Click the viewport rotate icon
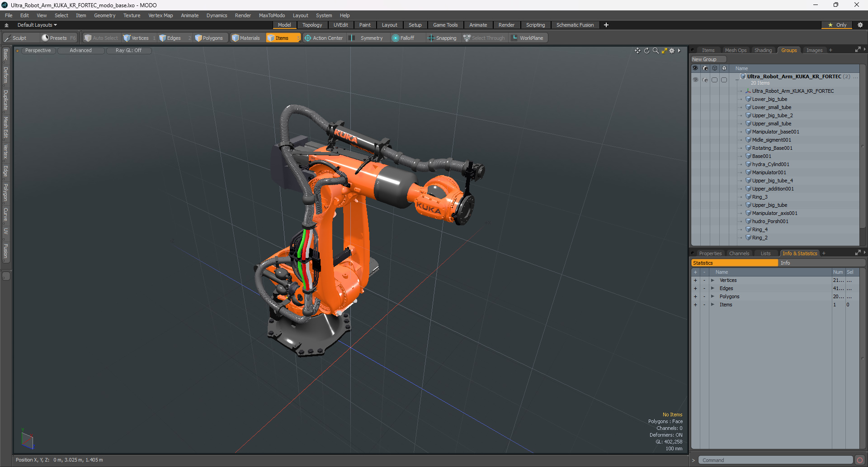This screenshot has height=467, width=868. tap(646, 51)
